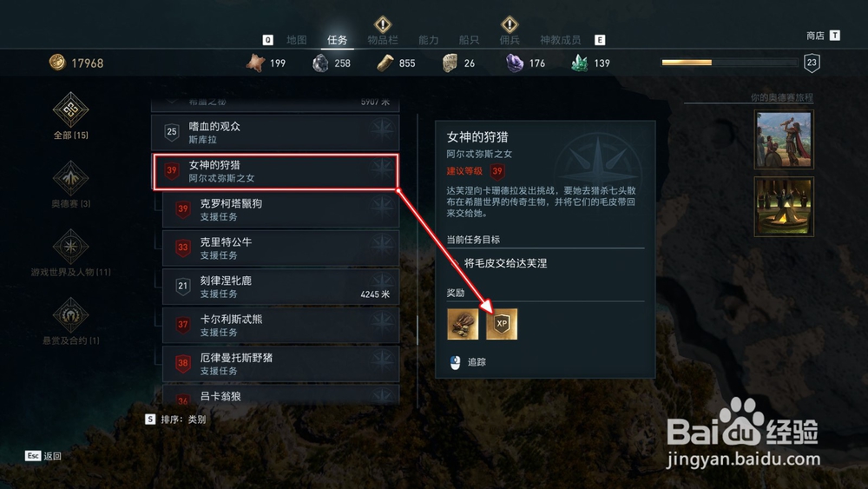868x489 pixels.
Task: Click the pelt item reward icon
Action: point(463,324)
